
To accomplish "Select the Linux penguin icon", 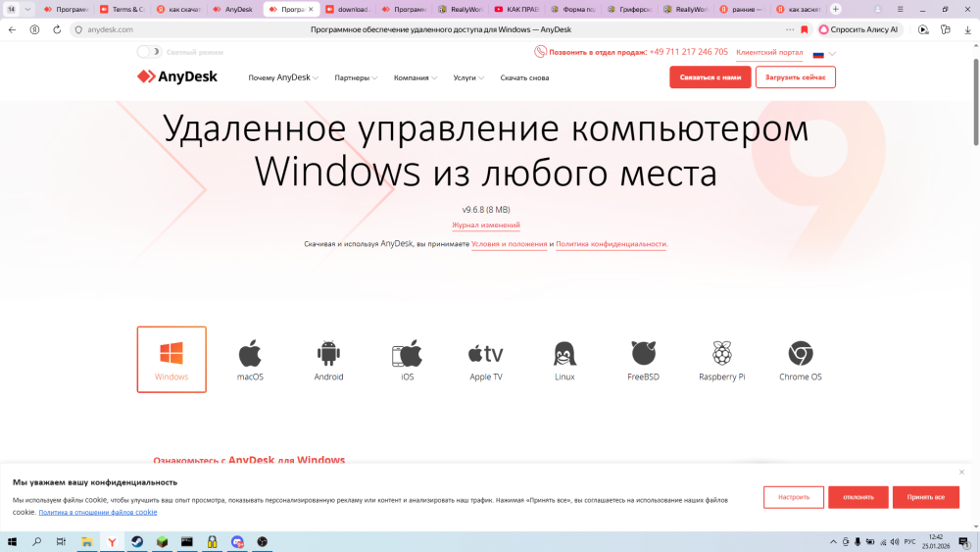I will (x=564, y=360).
